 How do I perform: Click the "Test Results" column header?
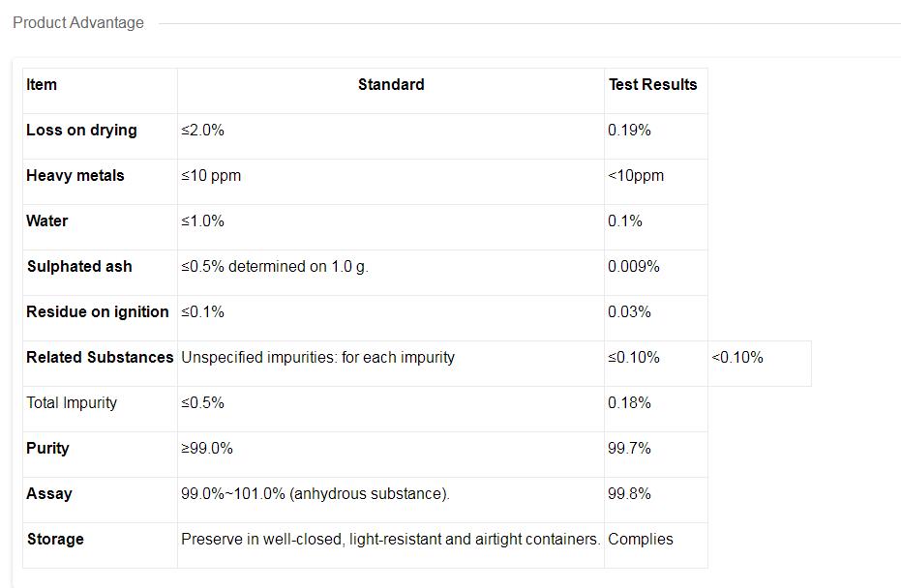[652, 84]
